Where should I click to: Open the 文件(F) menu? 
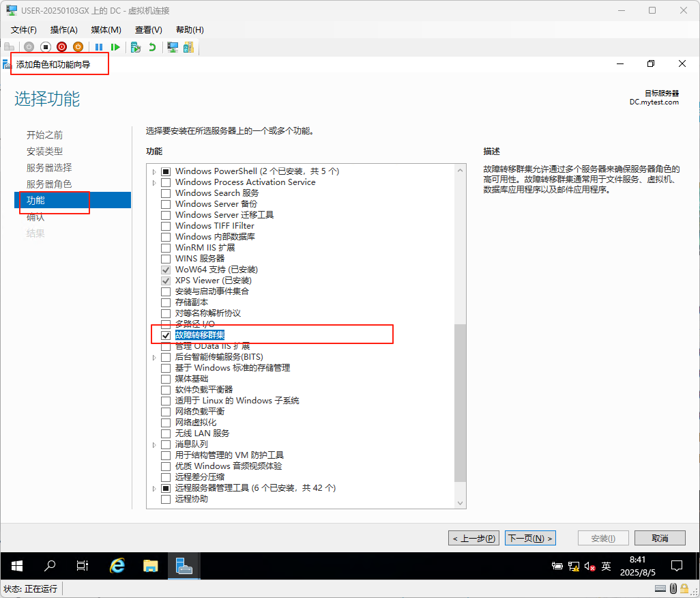(x=24, y=29)
